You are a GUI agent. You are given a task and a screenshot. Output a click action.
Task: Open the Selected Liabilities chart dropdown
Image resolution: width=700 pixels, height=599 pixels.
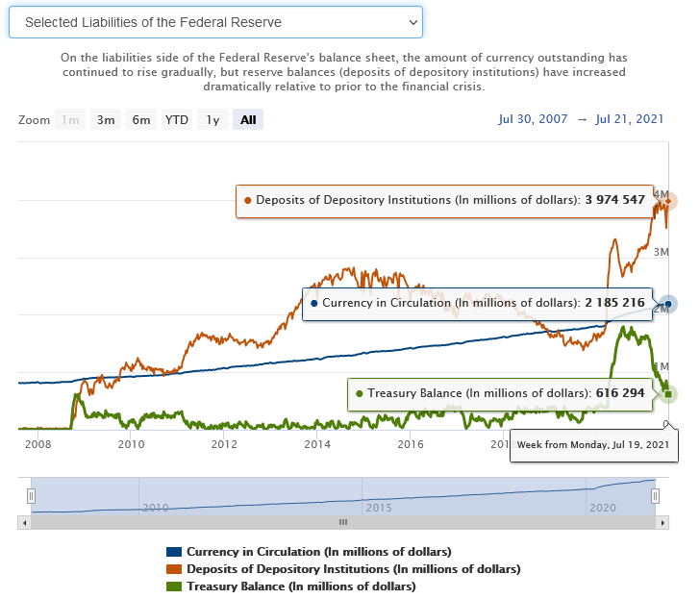215,22
